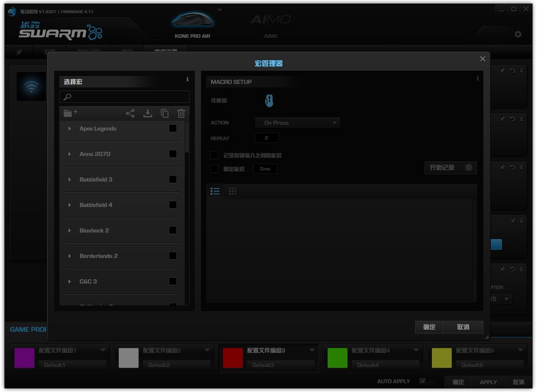
Task: Open device selector arrow above mouse image
Action: (x=219, y=10)
